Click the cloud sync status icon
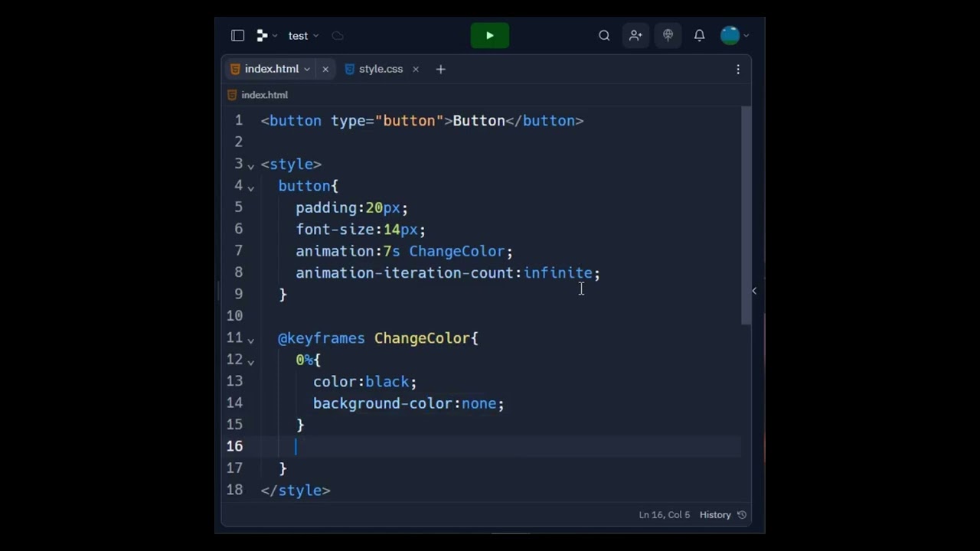The width and height of the screenshot is (980, 551). coord(338,35)
